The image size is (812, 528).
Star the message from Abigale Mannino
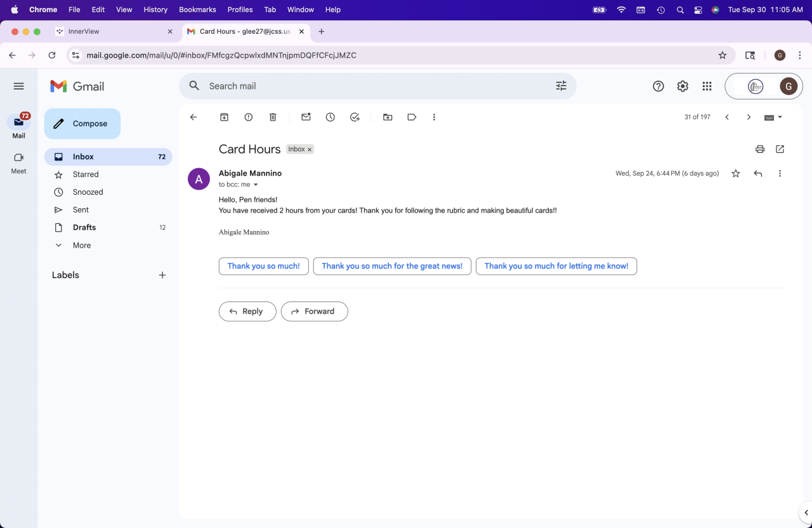736,173
